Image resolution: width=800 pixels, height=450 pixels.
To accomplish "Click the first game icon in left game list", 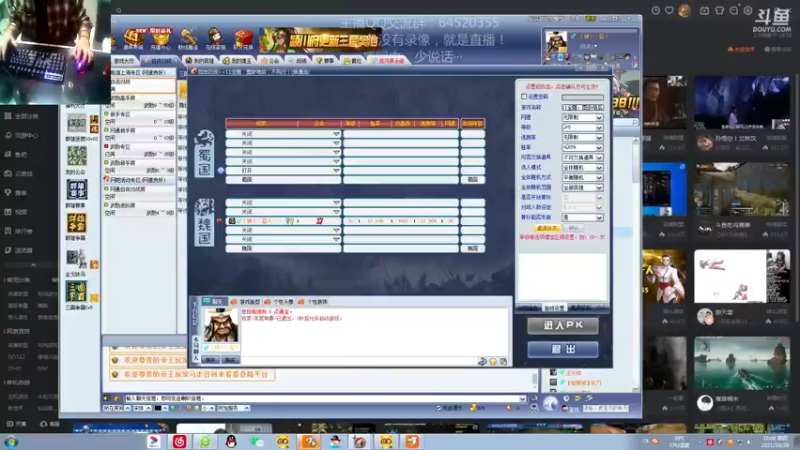I will [77, 123].
